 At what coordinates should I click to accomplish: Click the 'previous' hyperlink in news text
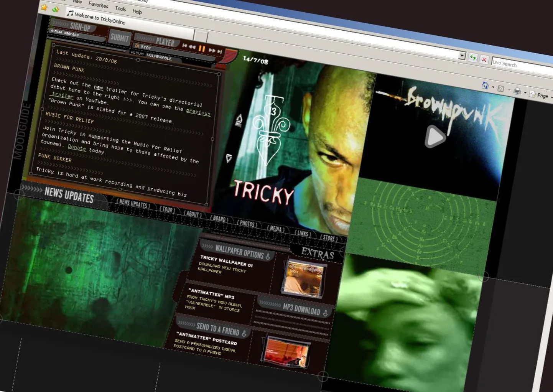tap(198, 111)
